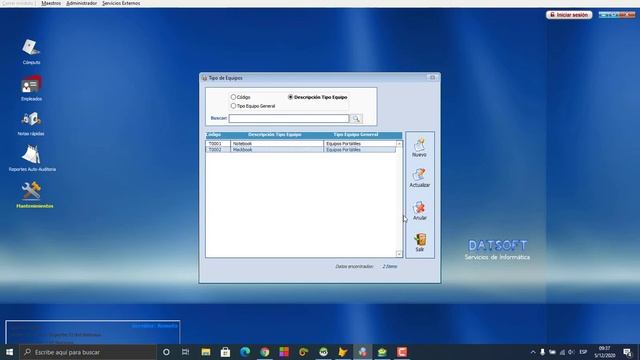Open the red Camtasia taskbar icon
Viewport: 640px width, 360px height.
click(402, 352)
